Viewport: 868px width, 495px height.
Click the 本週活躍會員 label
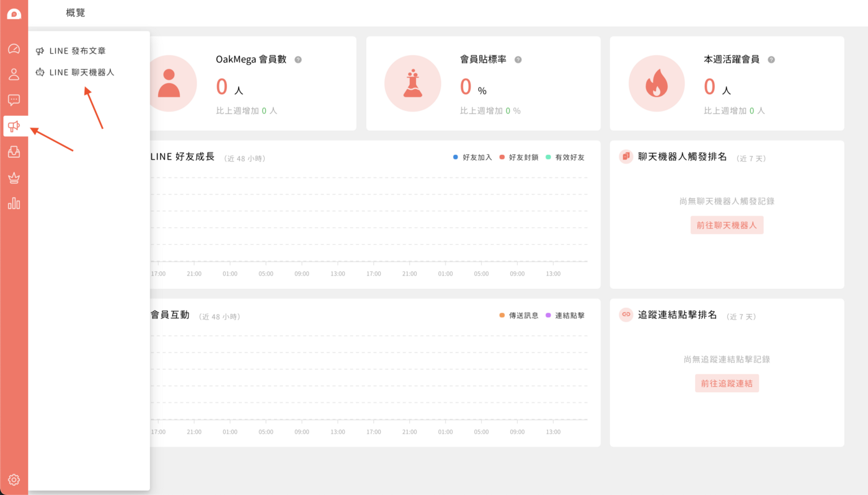click(x=732, y=59)
